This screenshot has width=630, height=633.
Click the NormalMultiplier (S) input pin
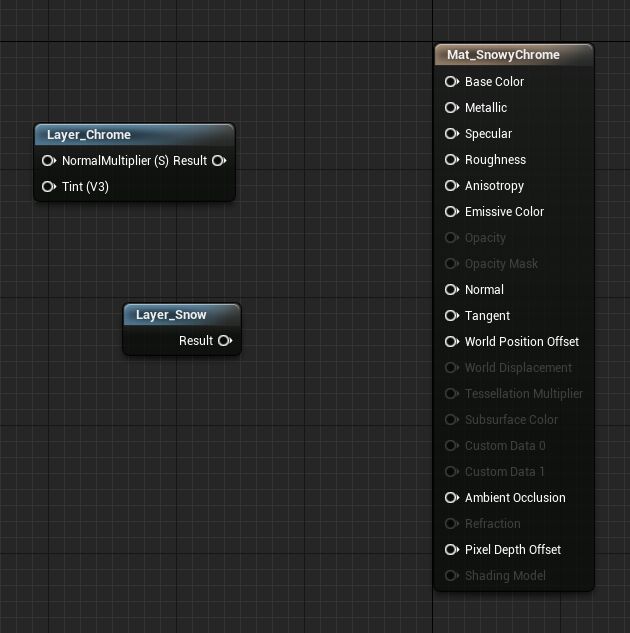coord(49,161)
